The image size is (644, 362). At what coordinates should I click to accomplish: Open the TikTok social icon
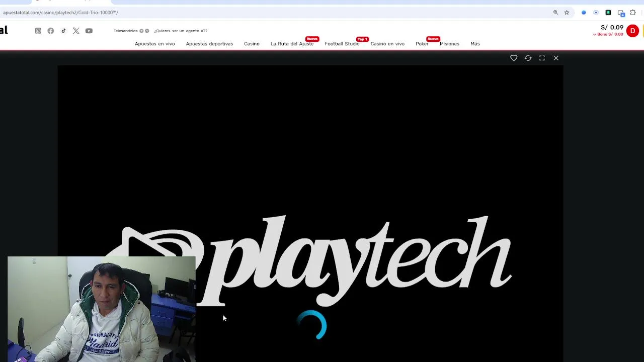click(63, 31)
